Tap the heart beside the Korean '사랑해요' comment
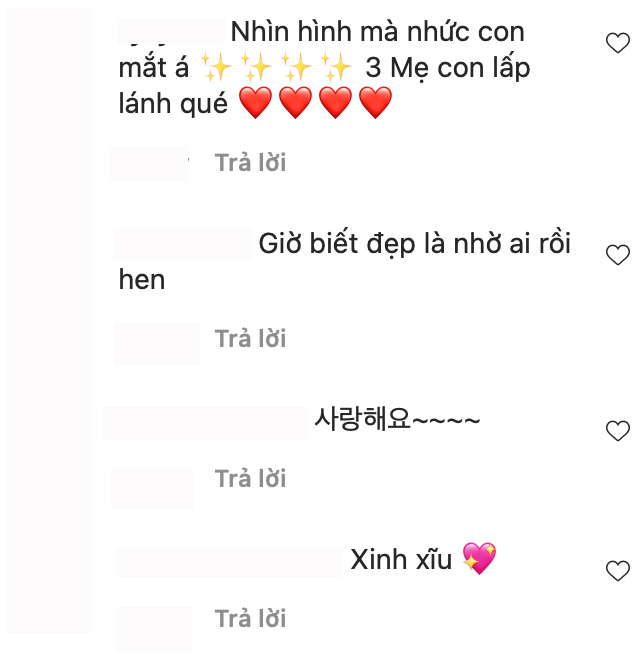This screenshot has width=643, height=664. (x=618, y=431)
